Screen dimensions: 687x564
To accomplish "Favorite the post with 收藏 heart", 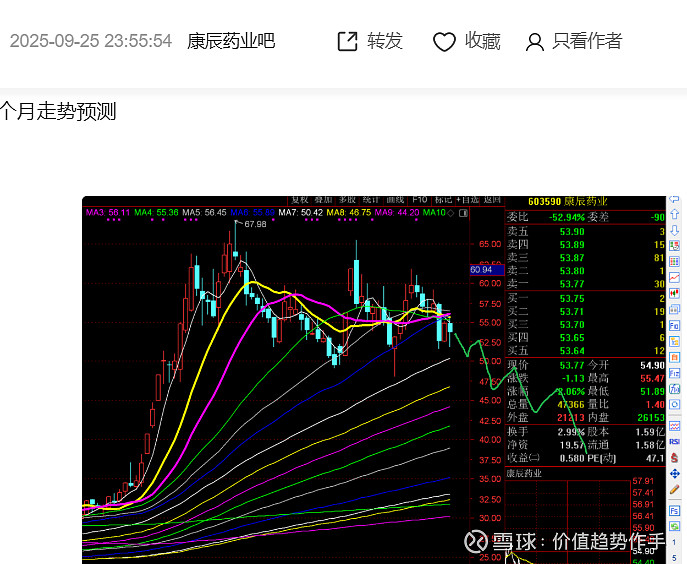I will (x=467, y=41).
